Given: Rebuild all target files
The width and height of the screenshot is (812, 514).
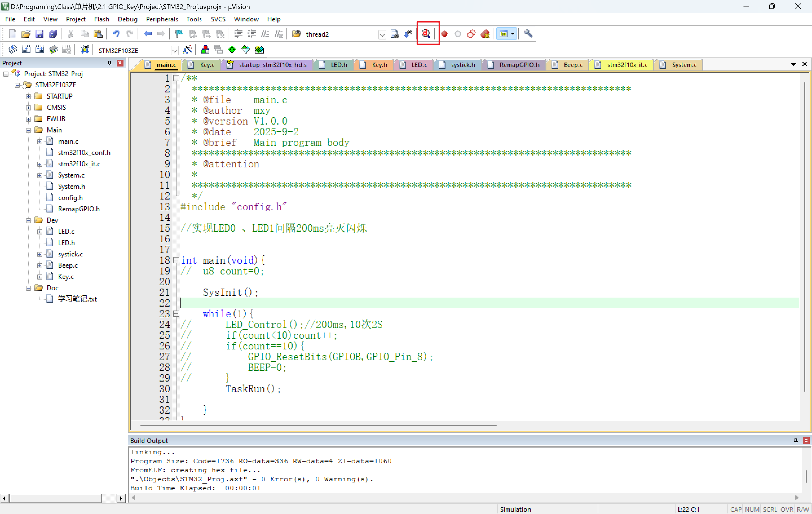Looking at the screenshot, I should [x=39, y=50].
